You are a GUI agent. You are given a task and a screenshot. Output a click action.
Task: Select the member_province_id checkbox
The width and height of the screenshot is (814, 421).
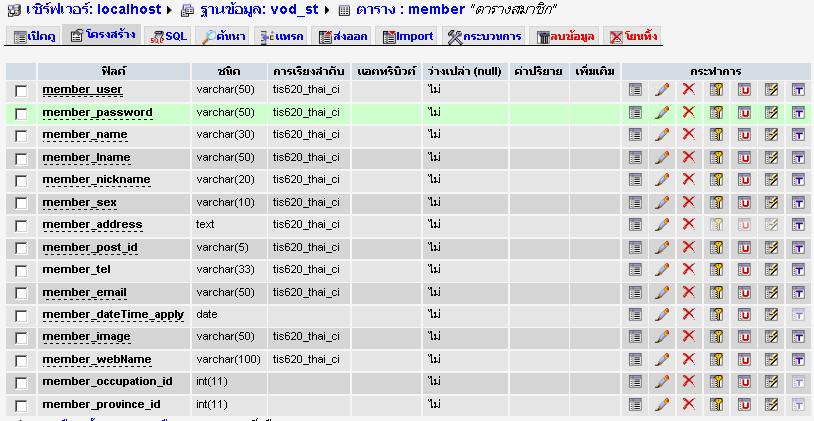pos(21,405)
